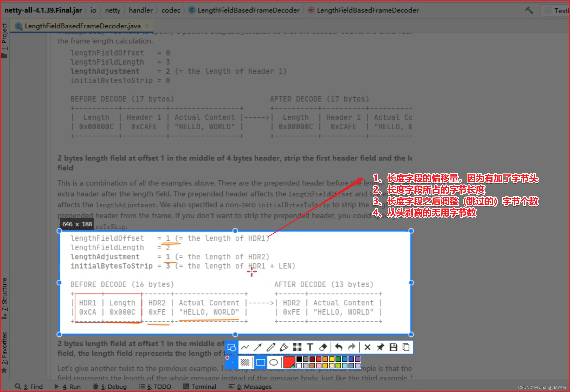Select the eraser tool
This screenshot has width=570, height=392.
(x=323, y=347)
